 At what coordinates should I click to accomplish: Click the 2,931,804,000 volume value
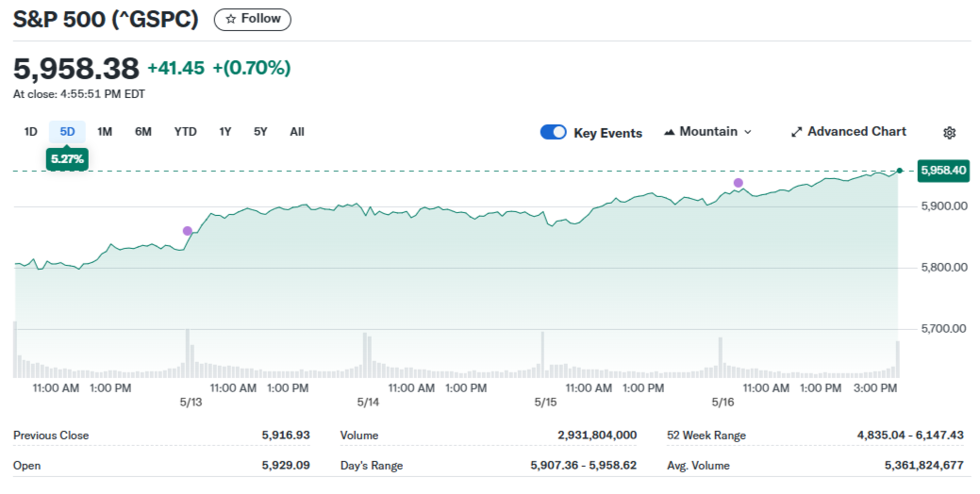(597, 435)
